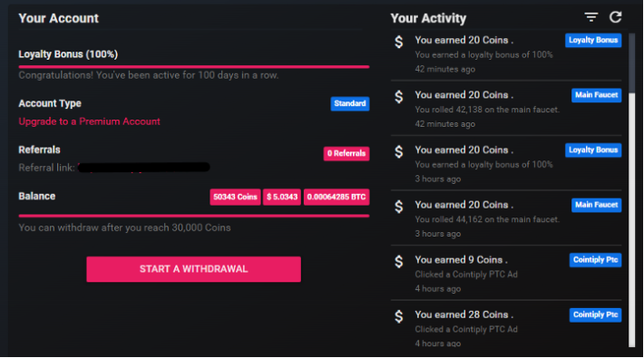
Task: Open Upgrade to a Premium Account link
Action: click(x=89, y=121)
